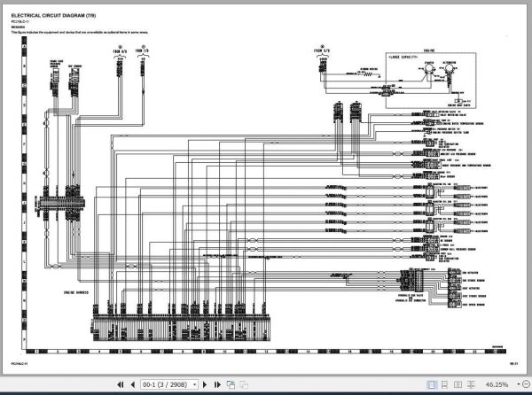
Task: Advance to the next page
Action: 205,384
